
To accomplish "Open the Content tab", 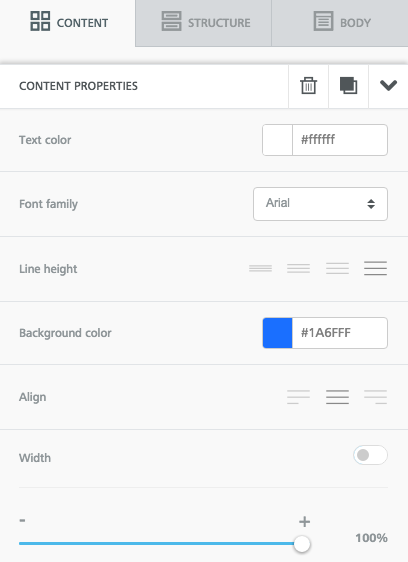I will 68,23.
